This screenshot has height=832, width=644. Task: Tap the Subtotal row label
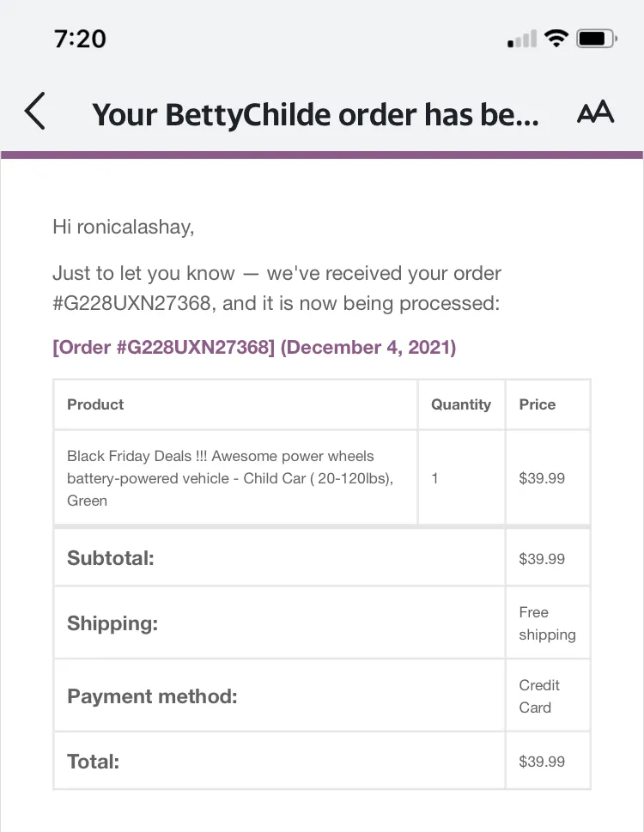tap(111, 558)
